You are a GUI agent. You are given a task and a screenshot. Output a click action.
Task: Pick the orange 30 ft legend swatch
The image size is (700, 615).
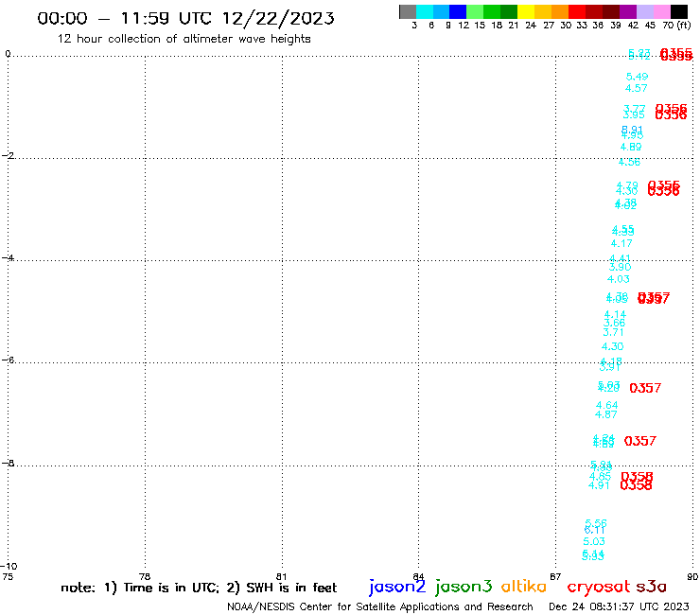560,11
